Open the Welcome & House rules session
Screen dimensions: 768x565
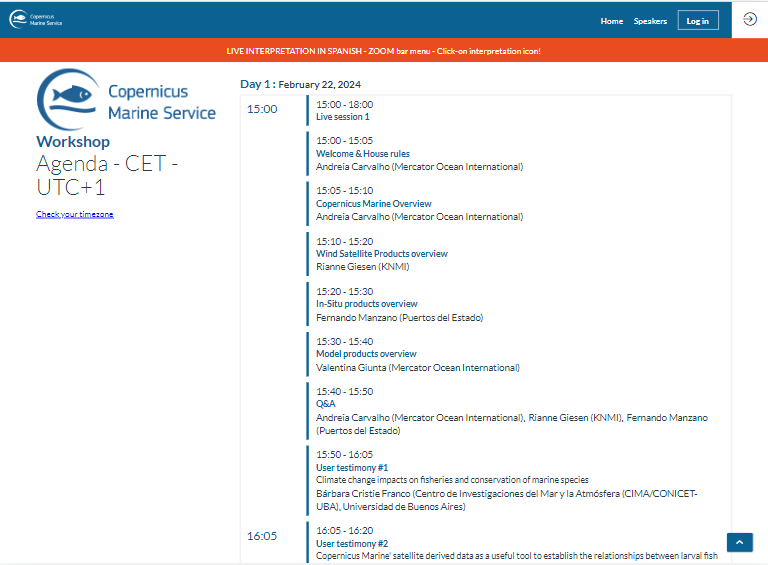click(362, 154)
